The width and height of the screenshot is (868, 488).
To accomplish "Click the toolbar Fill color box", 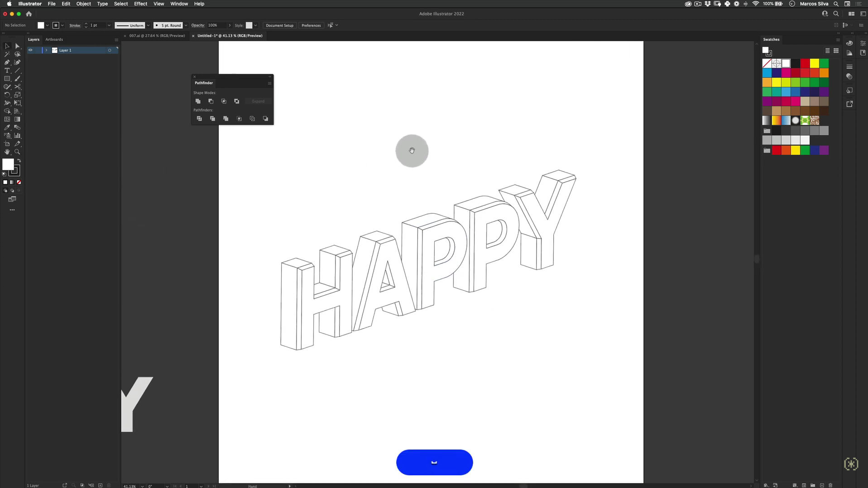I will 8,164.
